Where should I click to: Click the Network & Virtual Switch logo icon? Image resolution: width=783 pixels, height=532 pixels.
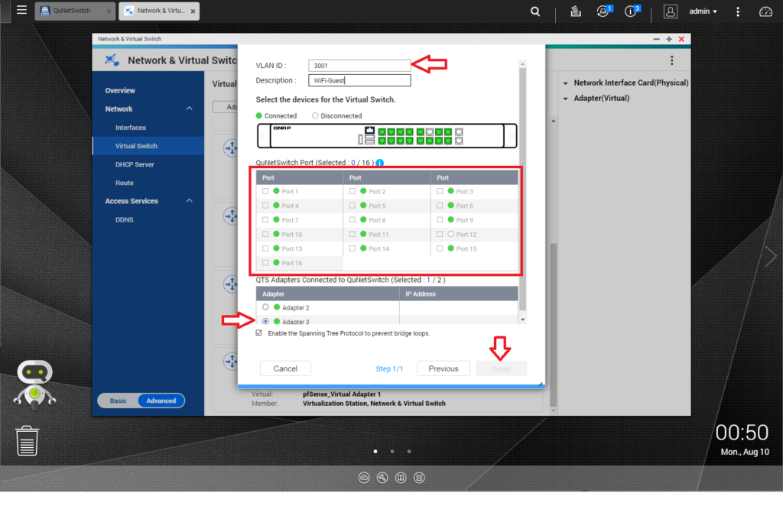pos(112,60)
